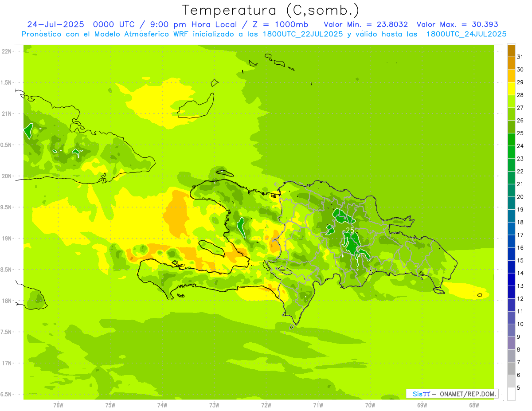Click the 'Valor Min. = 23.8032' text
This screenshot has height=411, width=532.
click(x=366, y=24)
